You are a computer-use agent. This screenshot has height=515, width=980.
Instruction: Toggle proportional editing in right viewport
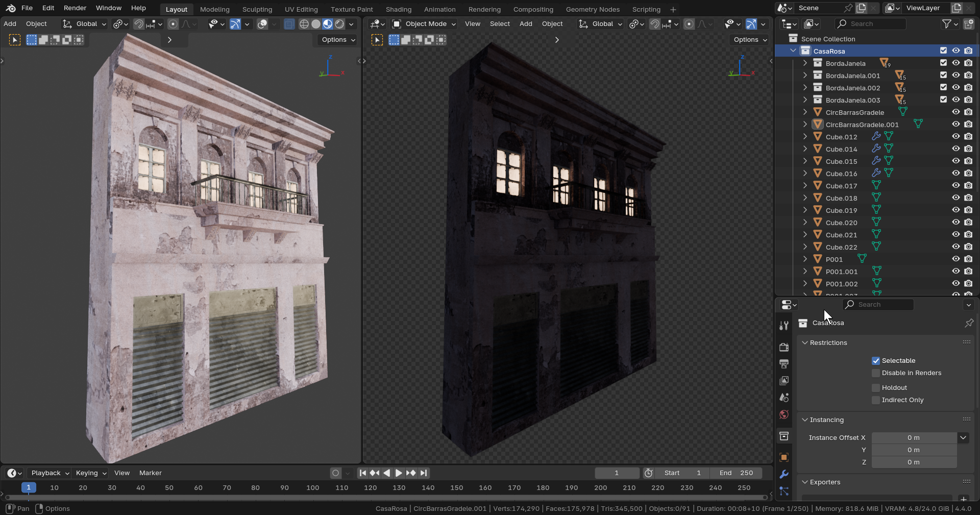point(689,24)
